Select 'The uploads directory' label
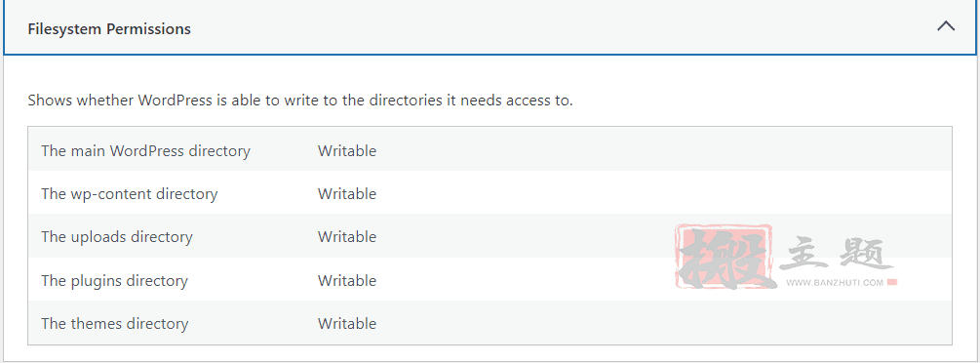This screenshot has width=980, height=363. [117, 237]
